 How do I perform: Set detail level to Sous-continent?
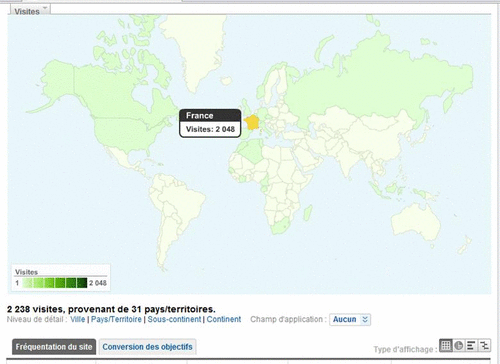tap(174, 319)
